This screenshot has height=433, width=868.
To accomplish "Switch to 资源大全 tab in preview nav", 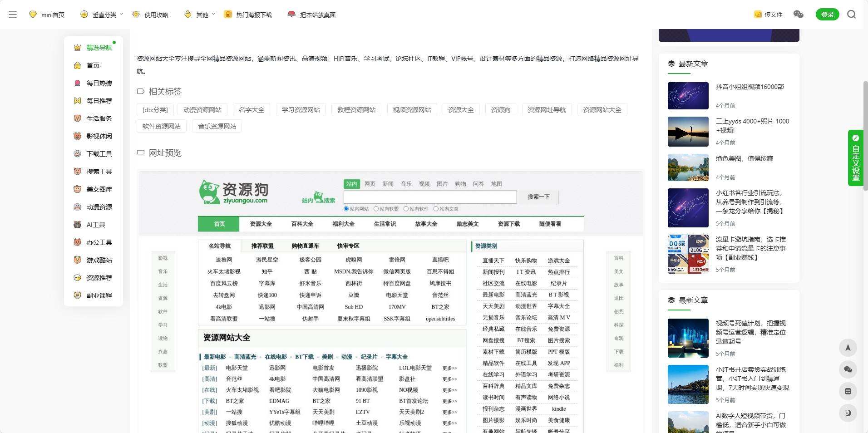I will click(x=261, y=224).
